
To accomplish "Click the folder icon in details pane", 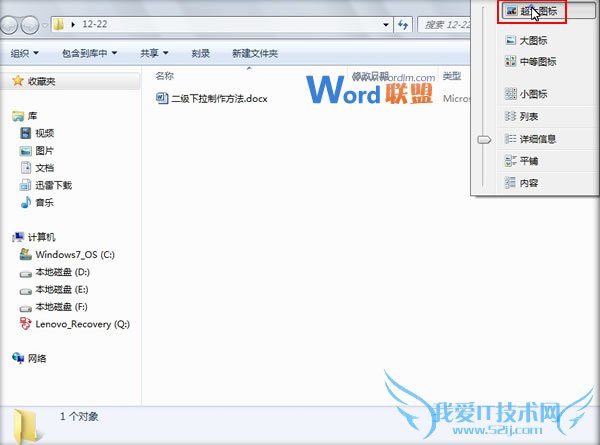I will (26, 426).
